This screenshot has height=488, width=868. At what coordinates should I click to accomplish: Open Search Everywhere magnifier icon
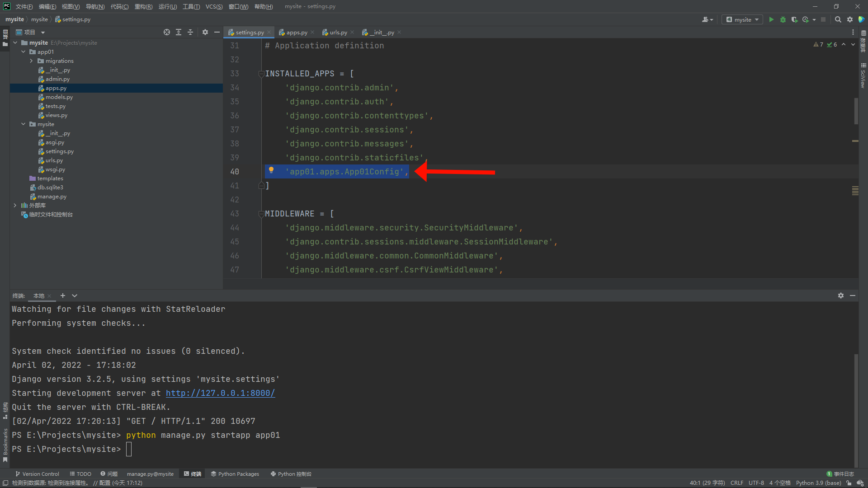pyautogui.click(x=838, y=19)
